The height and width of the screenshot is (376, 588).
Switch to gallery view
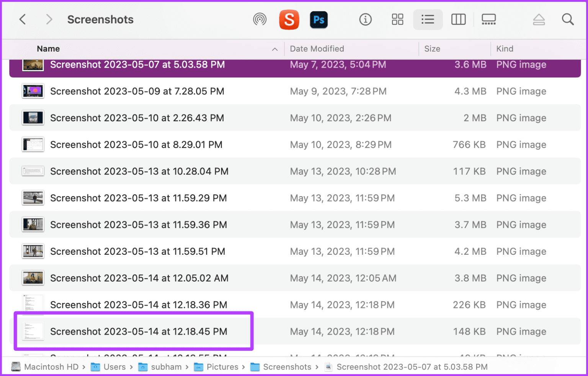[x=488, y=20]
